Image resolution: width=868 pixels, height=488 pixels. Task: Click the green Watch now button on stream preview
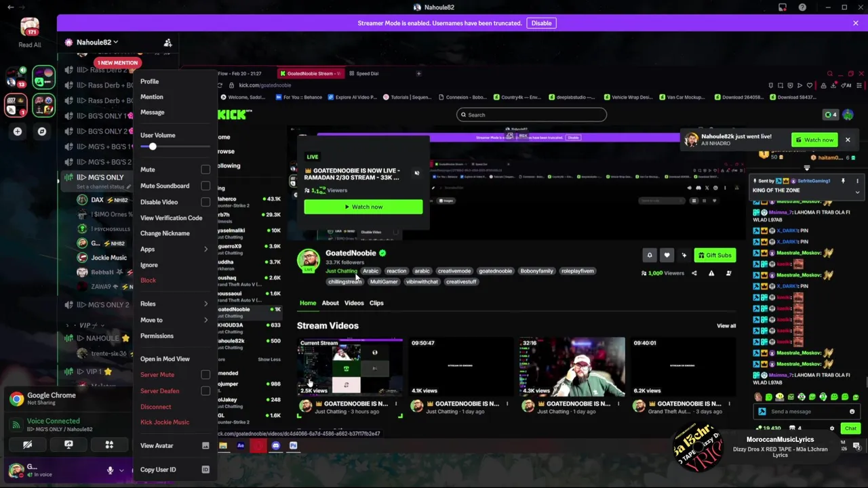click(363, 207)
